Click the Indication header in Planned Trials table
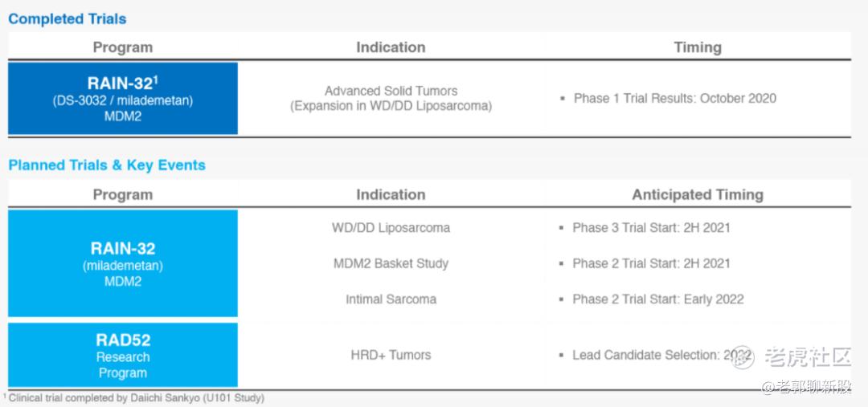The height and width of the screenshot is (407, 868). click(391, 194)
